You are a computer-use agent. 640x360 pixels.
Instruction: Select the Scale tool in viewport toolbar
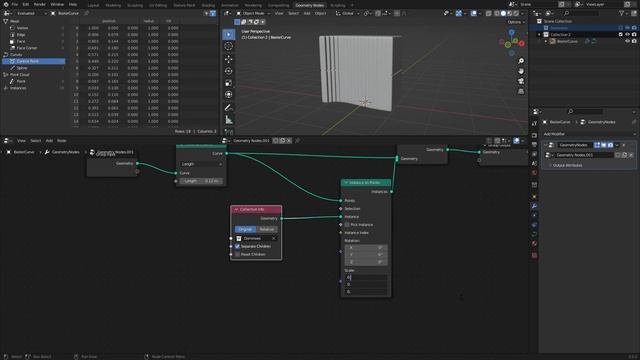click(229, 83)
